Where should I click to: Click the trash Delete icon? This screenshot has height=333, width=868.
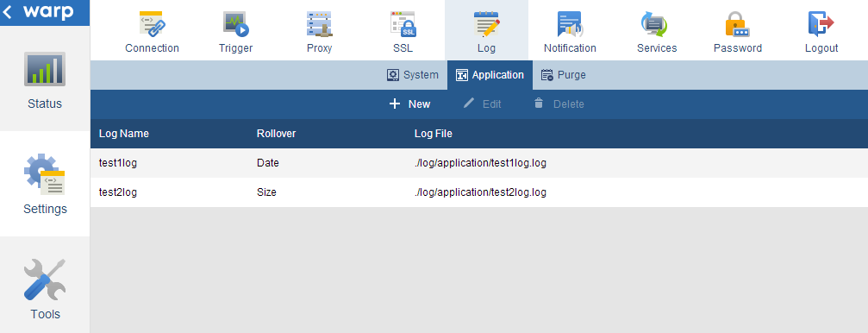point(539,104)
